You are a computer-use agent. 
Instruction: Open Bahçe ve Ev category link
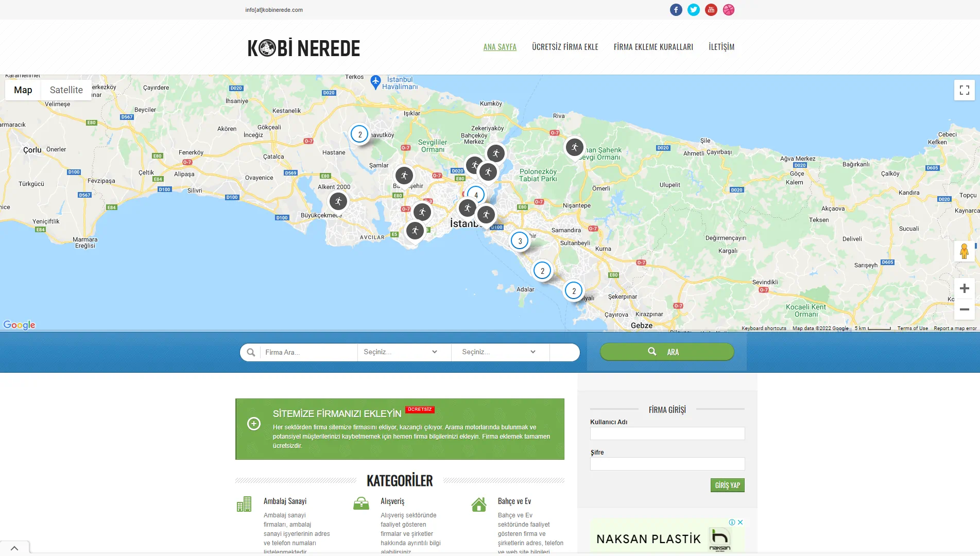coord(514,501)
